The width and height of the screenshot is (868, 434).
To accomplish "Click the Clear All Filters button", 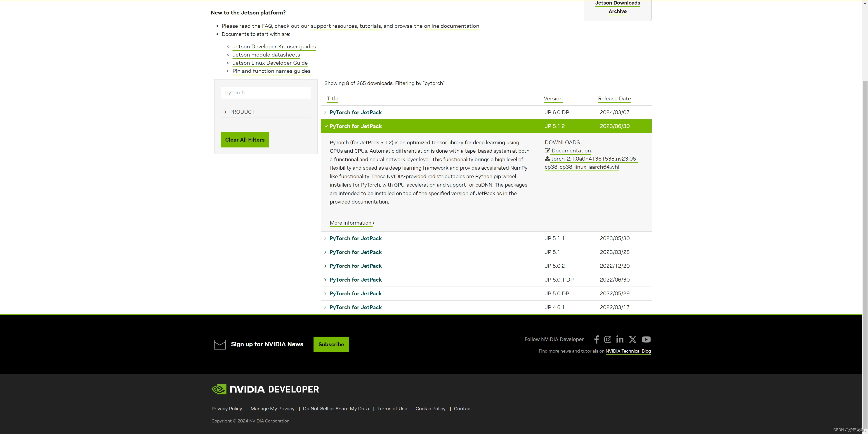I will (245, 140).
